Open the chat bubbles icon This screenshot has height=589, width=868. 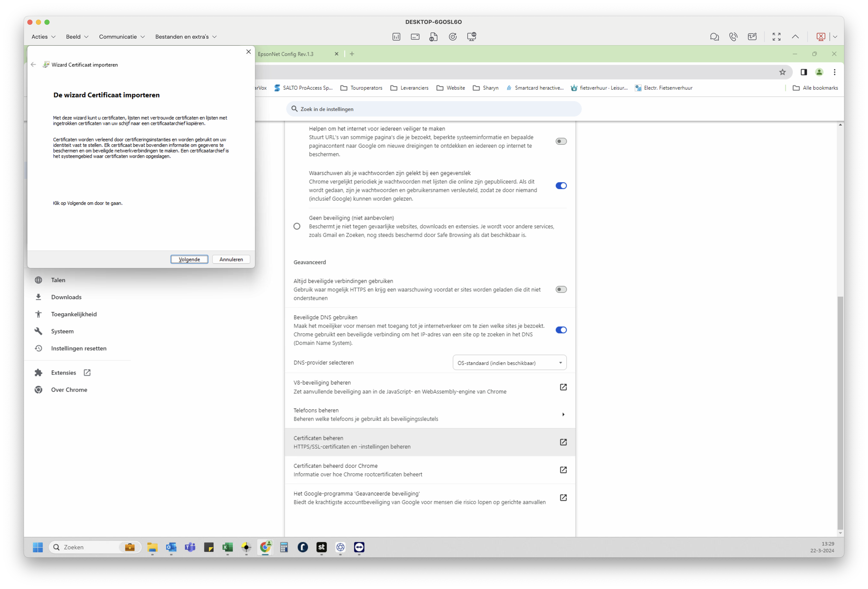[714, 36]
